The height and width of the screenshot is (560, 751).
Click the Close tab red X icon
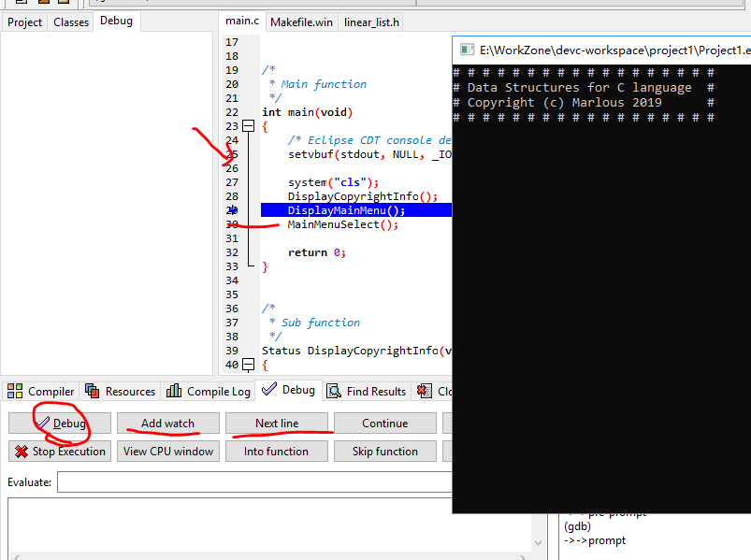click(x=425, y=391)
